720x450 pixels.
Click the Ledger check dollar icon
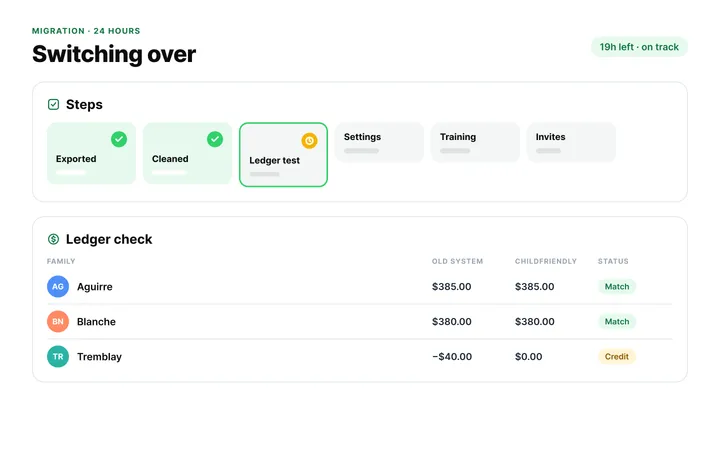(x=53, y=239)
